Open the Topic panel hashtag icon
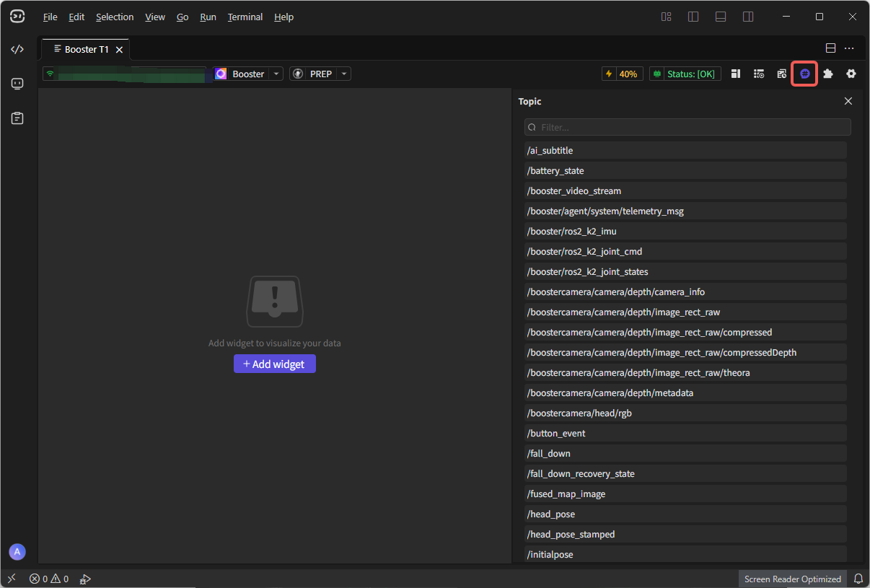This screenshot has width=870, height=588. [x=805, y=74]
